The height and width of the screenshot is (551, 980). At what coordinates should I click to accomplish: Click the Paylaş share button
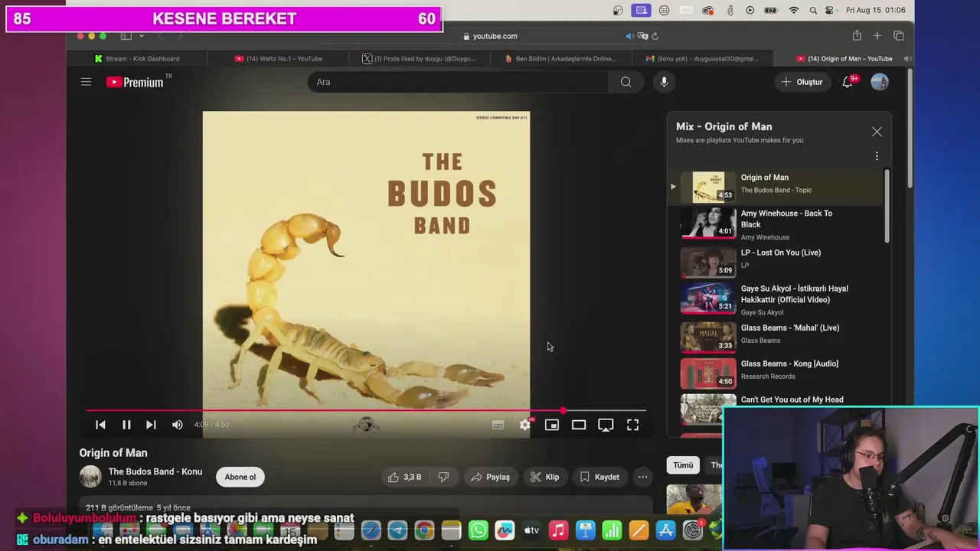click(491, 477)
